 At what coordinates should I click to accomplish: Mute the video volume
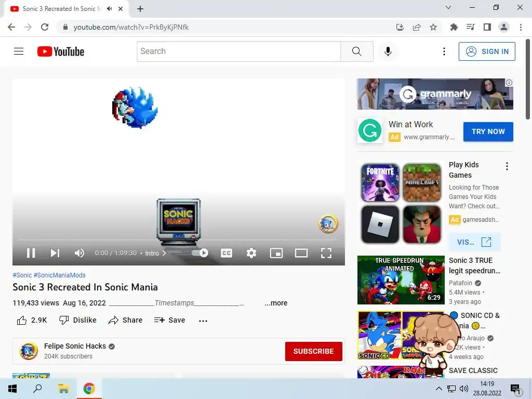[x=79, y=253]
